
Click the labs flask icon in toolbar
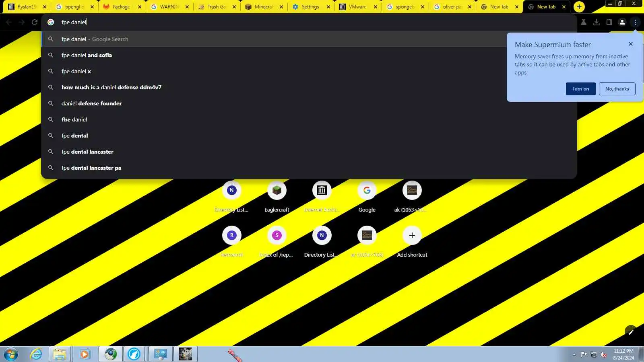(584, 22)
